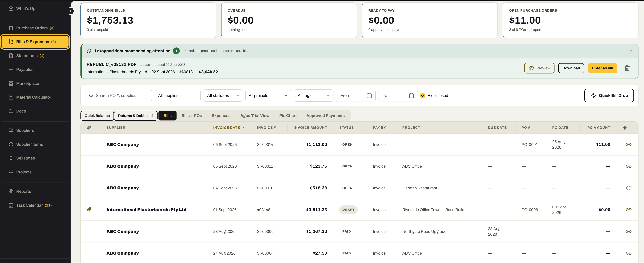Click the link icon for invoice SI-00006
Viewport: 644px width, 263px height.
coord(629,231)
